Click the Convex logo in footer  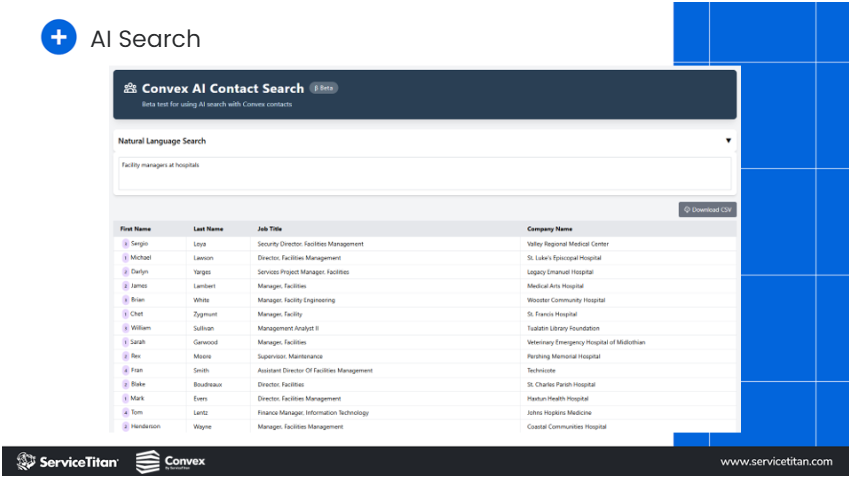tap(170, 462)
